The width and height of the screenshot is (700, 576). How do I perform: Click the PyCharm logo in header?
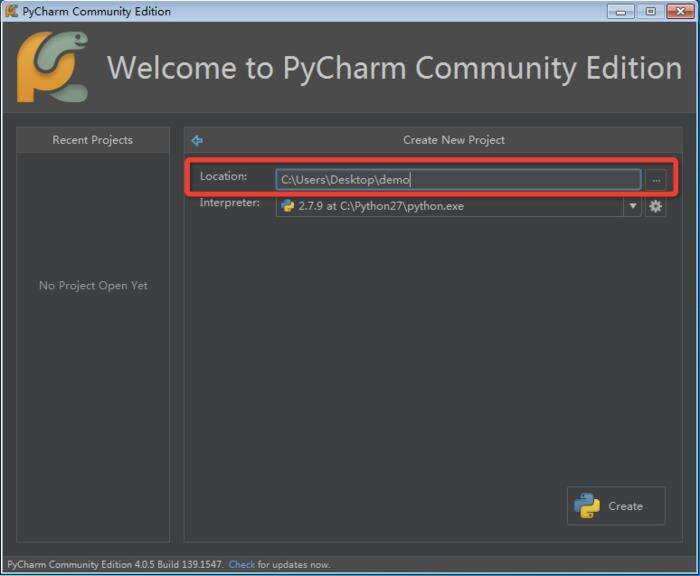click(x=52, y=67)
